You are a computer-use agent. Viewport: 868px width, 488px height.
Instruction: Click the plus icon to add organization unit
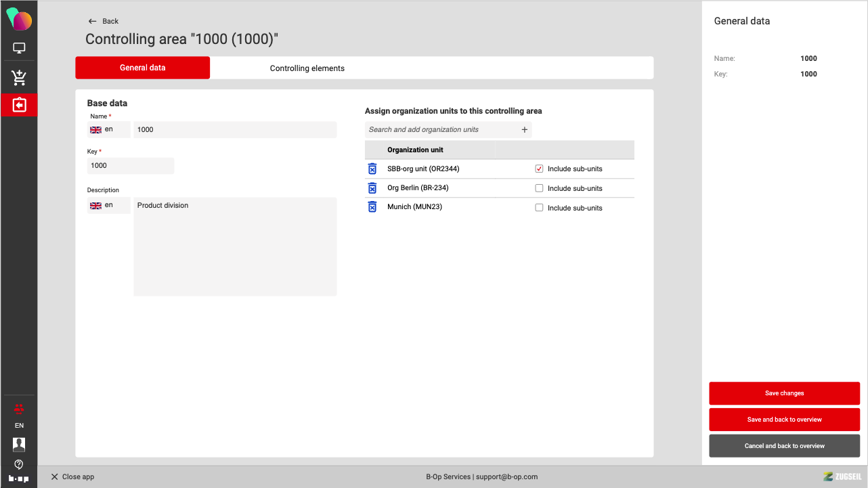524,130
